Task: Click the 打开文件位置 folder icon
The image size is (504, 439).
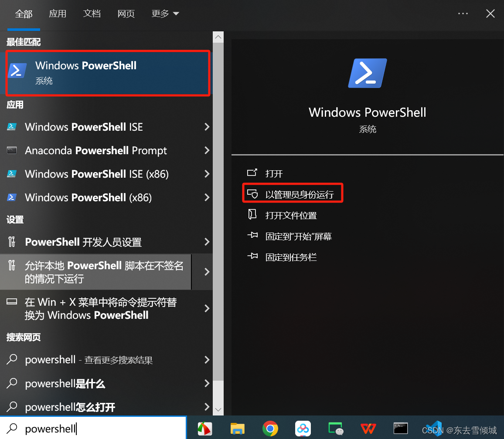Action: click(x=252, y=215)
